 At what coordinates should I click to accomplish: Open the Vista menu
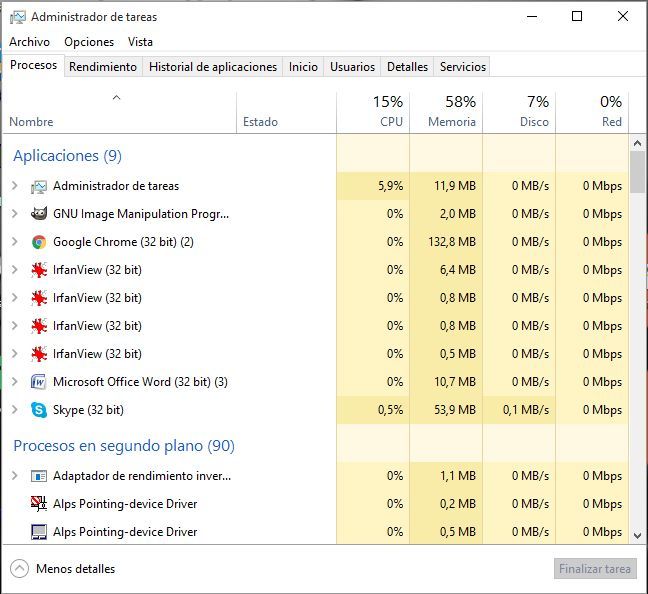click(140, 42)
